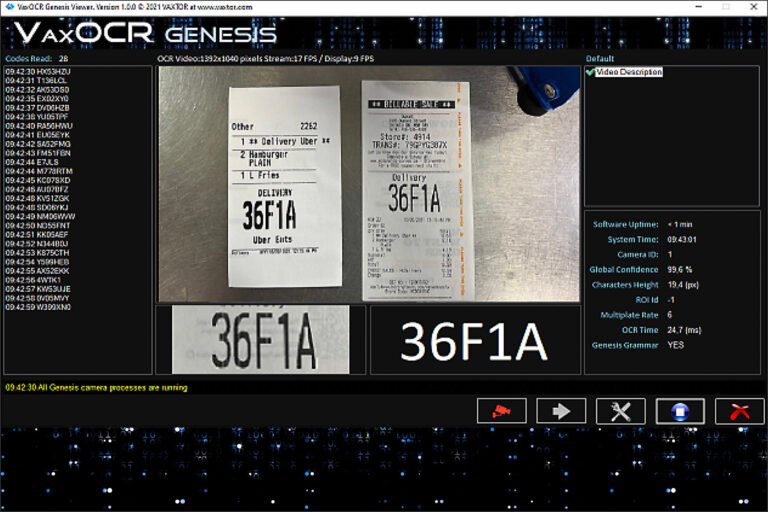Close the VaxOCR Genesis Viewer window
The width and height of the screenshot is (768, 512).
pyautogui.click(x=754, y=7)
